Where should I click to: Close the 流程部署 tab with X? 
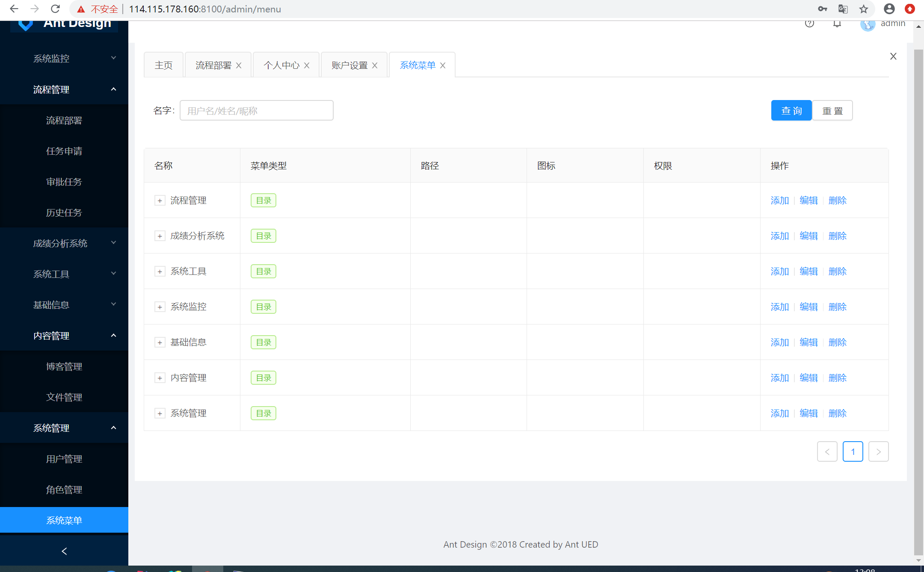(239, 65)
